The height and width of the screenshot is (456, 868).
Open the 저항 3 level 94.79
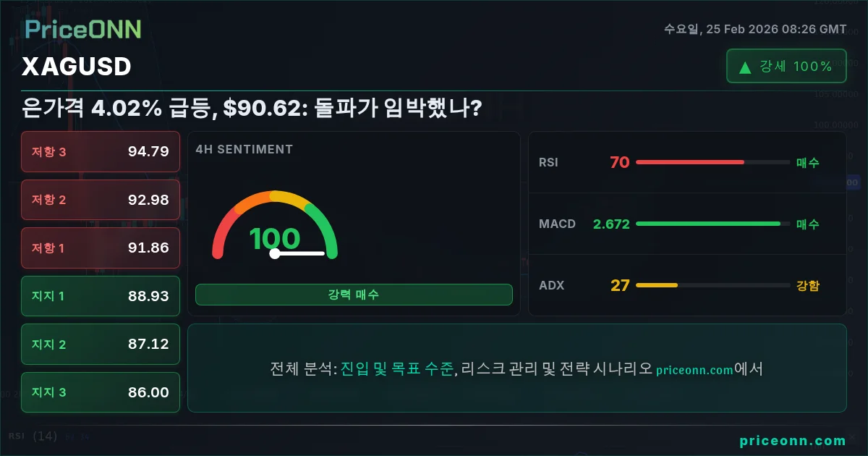point(101,151)
